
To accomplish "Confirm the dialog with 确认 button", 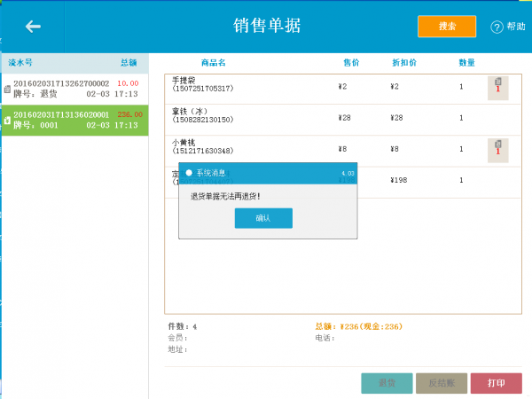I will pyautogui.click(x=263, y=218).
